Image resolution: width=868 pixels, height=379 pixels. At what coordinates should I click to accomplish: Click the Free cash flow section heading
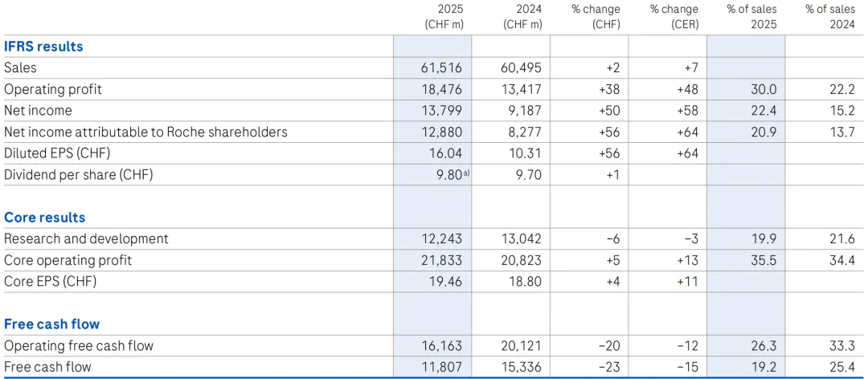coord(51,324)
